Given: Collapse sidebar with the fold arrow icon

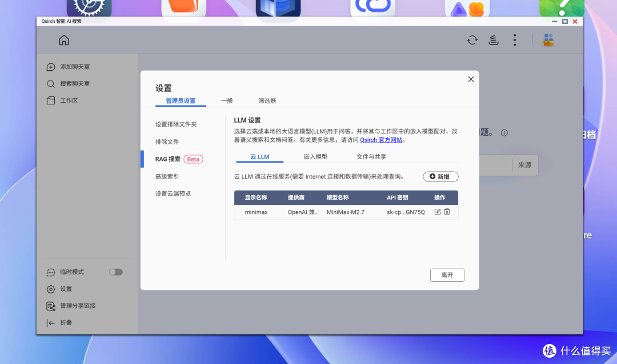Looking at the screenshot, I should [51, 323].
